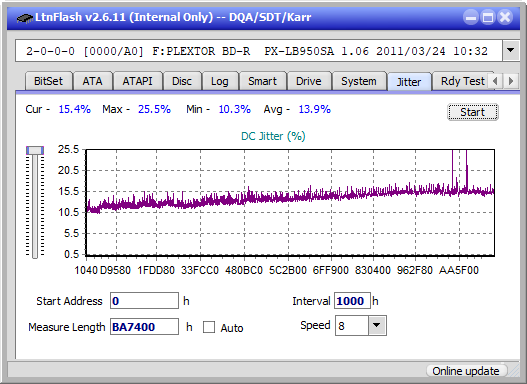Click the 480BC0 axis label
This screenshot has width=527, height=384.
244,270
